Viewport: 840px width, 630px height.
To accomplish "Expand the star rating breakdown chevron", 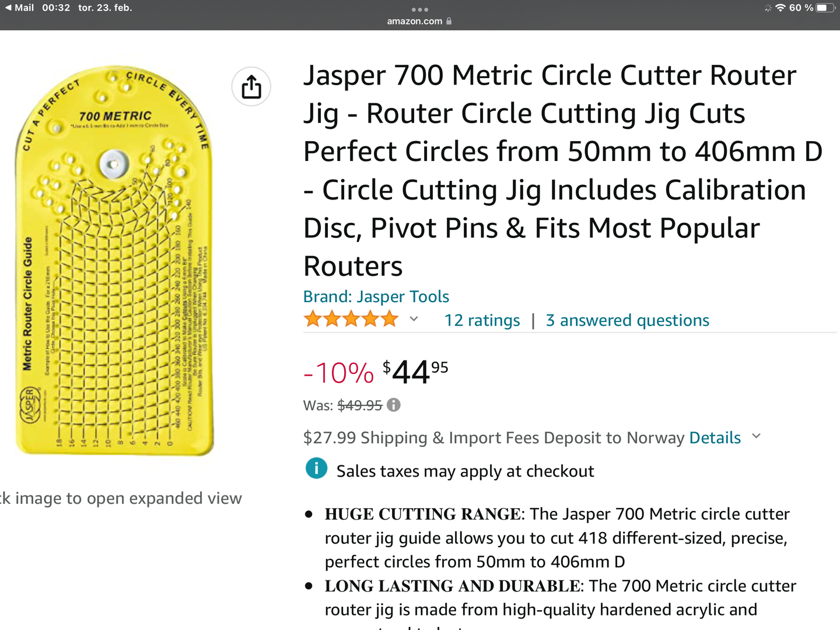I will 414,319.
